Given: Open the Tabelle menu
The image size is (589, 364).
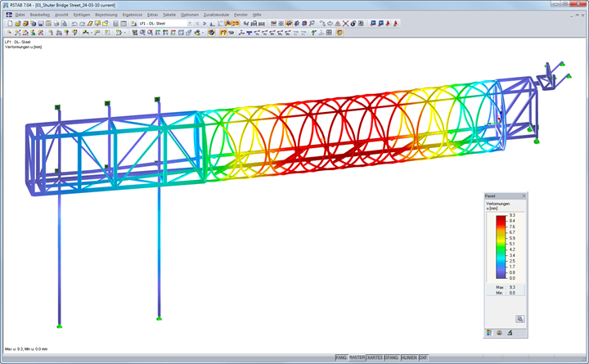Looking at the screenshot, I should [169, 15].
